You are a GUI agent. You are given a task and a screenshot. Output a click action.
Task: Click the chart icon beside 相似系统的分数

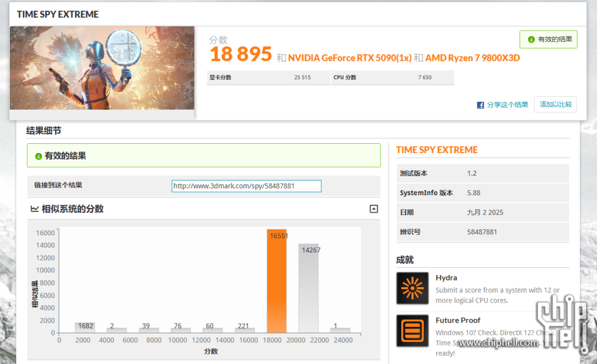pyautogui.click(x=35, y=209)
